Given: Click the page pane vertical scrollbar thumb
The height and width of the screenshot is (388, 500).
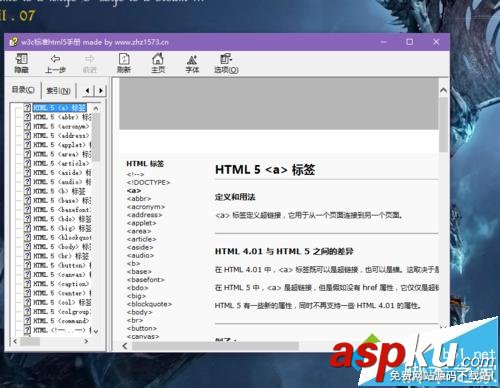Looking at the screenshot, I should [x=443, y=124].
